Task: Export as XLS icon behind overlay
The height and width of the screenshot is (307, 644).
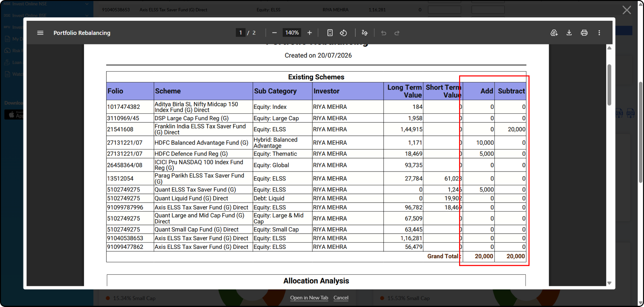Action: pyautogui.click(x=619, y=113)
